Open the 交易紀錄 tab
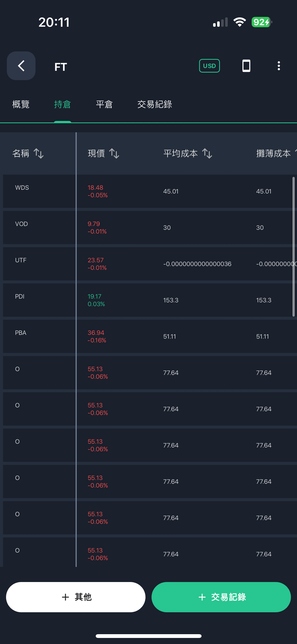The width and height of the screenshot is (297, 644). 155,104
